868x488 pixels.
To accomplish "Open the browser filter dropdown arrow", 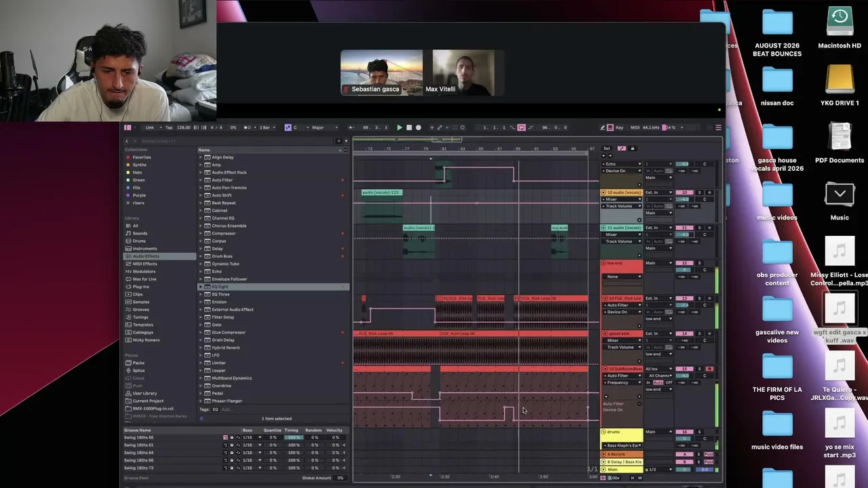I will 347,141.
